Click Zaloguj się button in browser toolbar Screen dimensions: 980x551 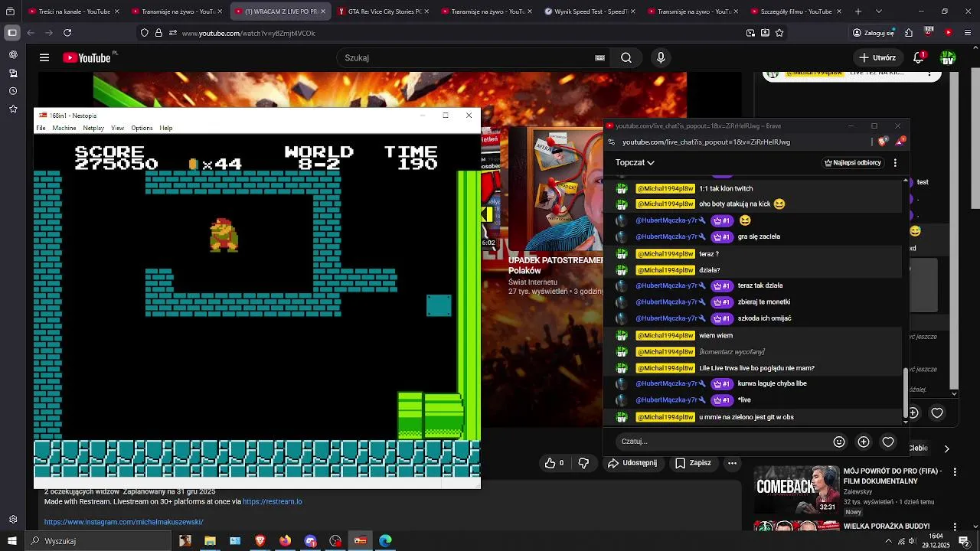tap(874, 33)
